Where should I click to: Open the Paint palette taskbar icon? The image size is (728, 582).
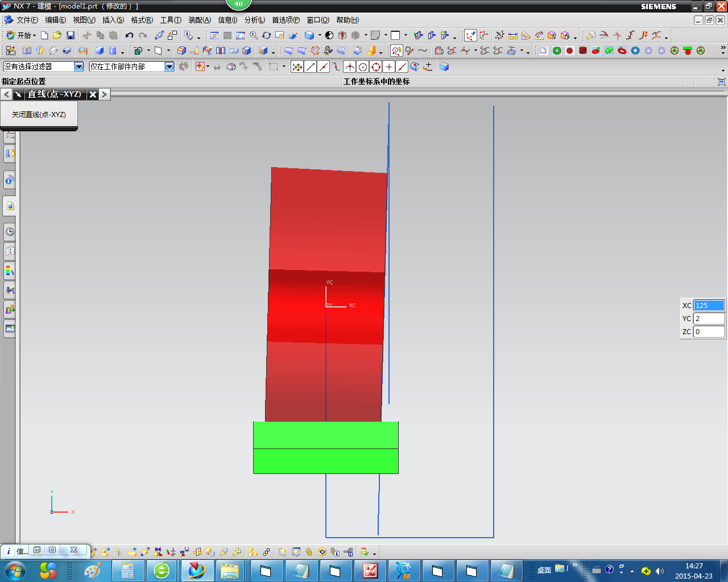coord(93,570)
